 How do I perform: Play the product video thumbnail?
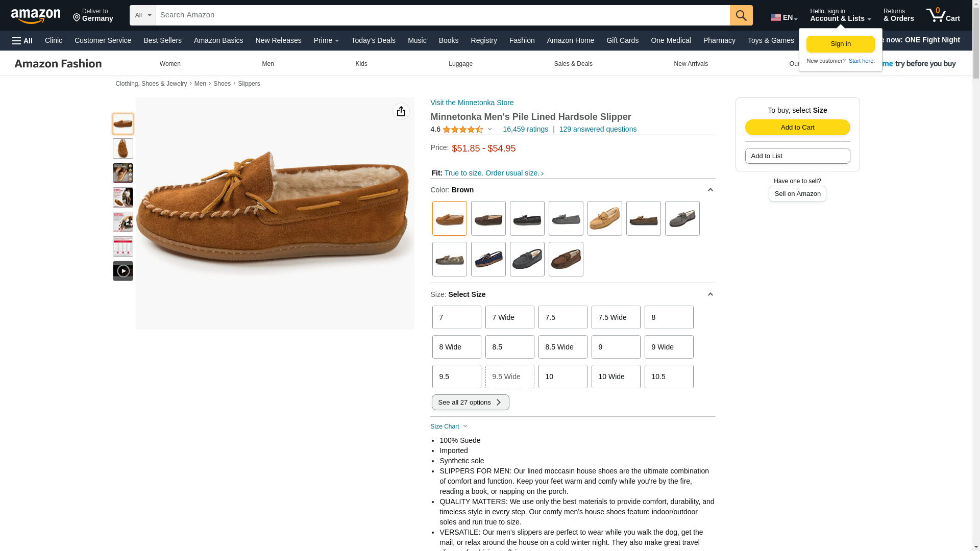[x=123, y=271]
